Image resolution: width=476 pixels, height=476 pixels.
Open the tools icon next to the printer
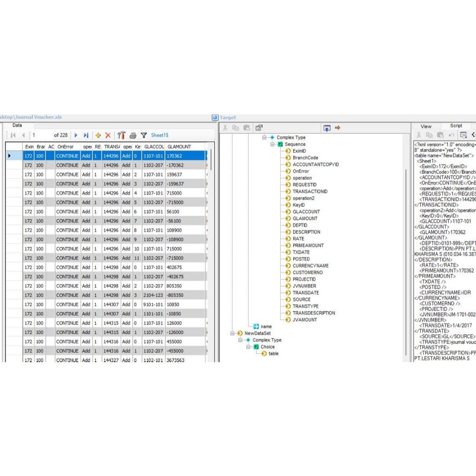(121, 135)
